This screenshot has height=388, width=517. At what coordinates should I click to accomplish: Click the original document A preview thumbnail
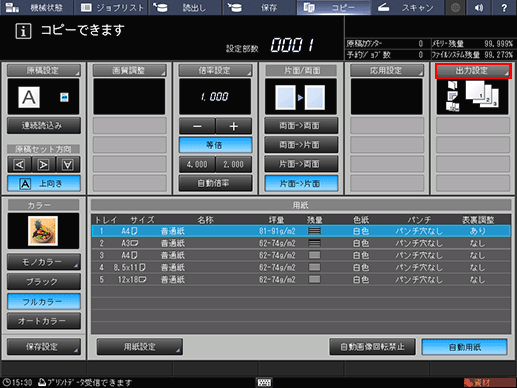tap(29, 97)
